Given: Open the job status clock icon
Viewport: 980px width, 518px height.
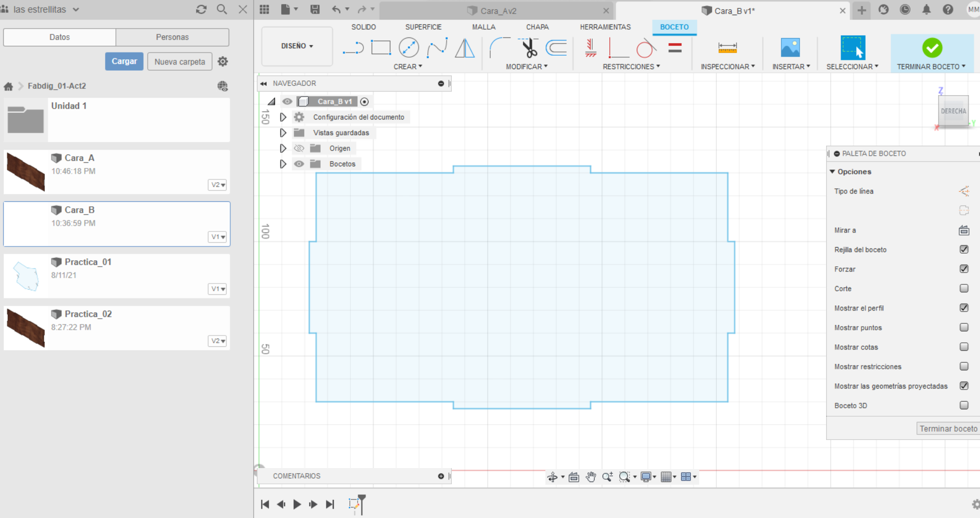Looking at the screenshot, I should coord(905,9).
